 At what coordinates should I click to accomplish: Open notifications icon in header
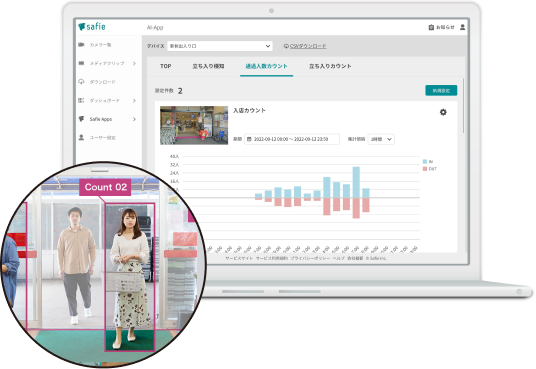(431, 27)
